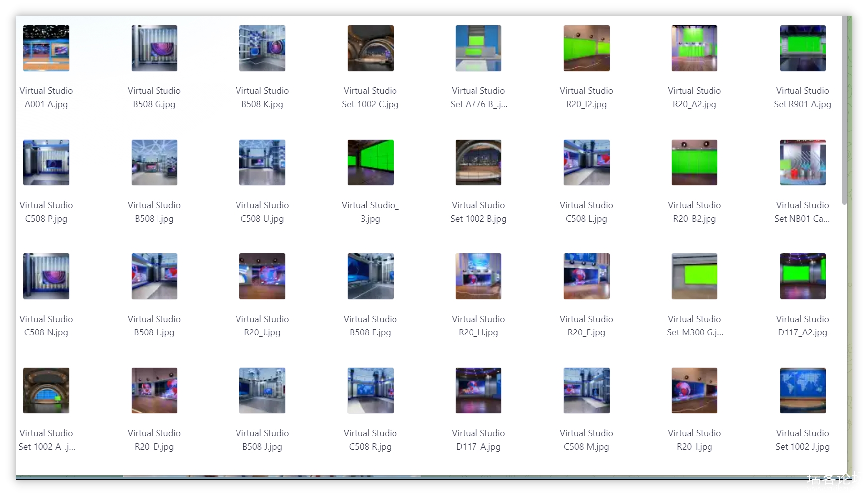Select the Virtual Studio R20_I.jpg thumbnail
The height and width of the screenshot is (496, 868).
click(x=695, y=391)
